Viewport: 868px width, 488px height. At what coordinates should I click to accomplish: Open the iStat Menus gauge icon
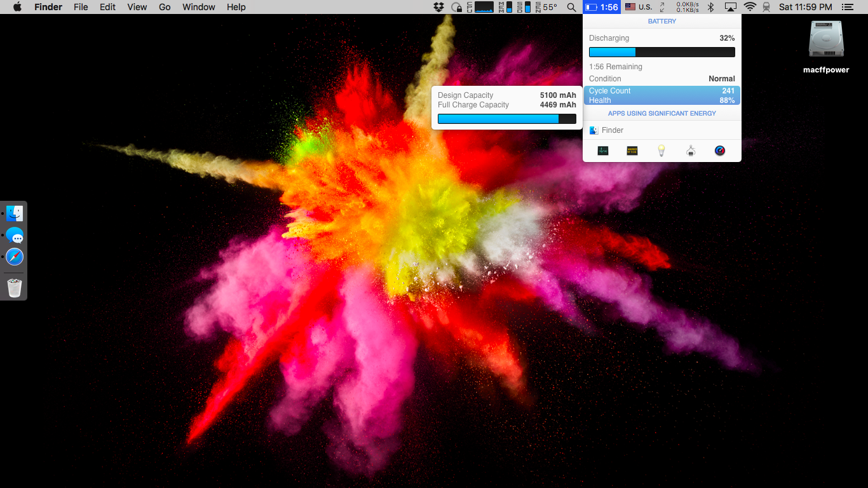pyautogui.click(x=720, y=151)
